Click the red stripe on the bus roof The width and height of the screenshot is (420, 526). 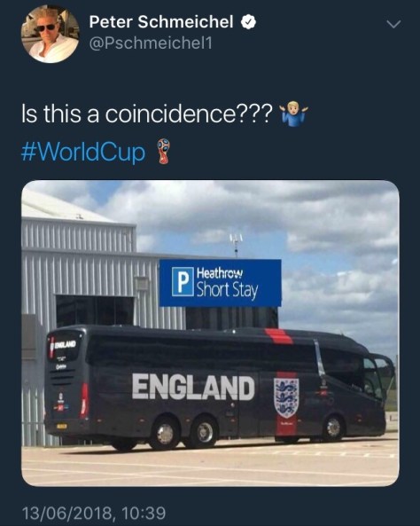pos(279,336)
